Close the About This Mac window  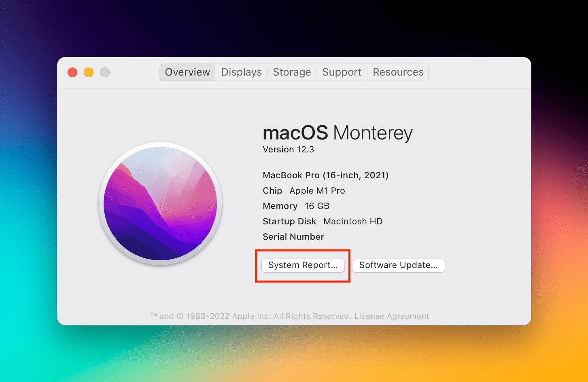coord(72,72)
